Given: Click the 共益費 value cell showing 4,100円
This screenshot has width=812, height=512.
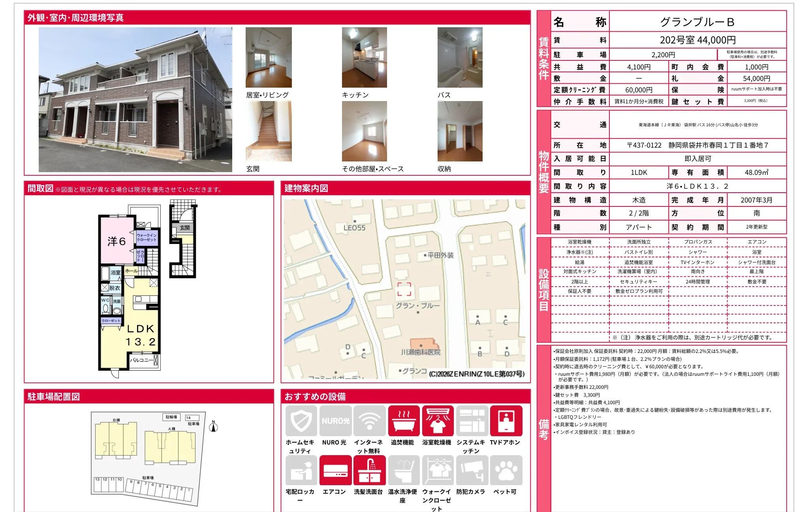Looking at the screenshot, I should pos(639,67).
